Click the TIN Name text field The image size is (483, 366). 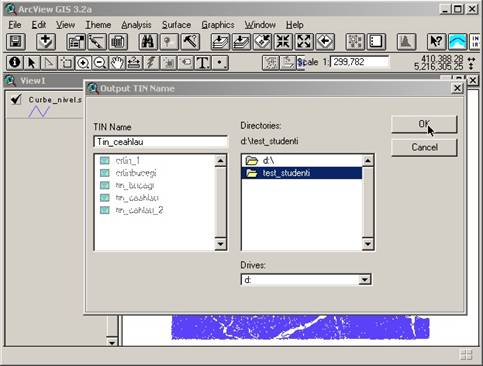click(x=160, y=142)
